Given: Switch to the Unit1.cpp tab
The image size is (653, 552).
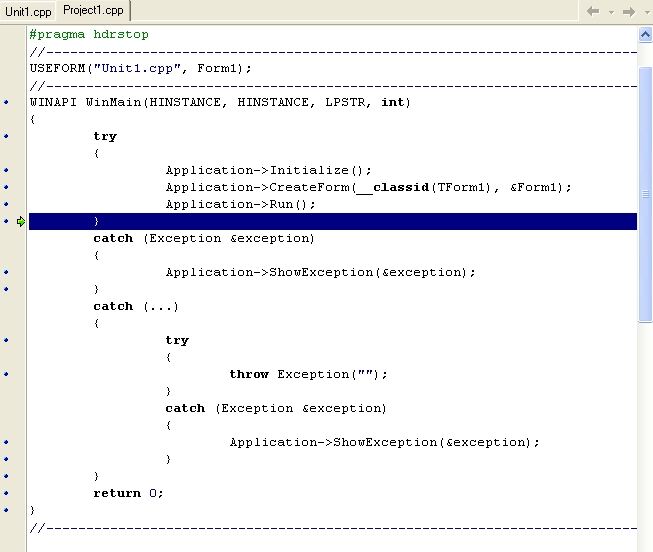Looking at the screenshot, I should (x=28, y=12).
